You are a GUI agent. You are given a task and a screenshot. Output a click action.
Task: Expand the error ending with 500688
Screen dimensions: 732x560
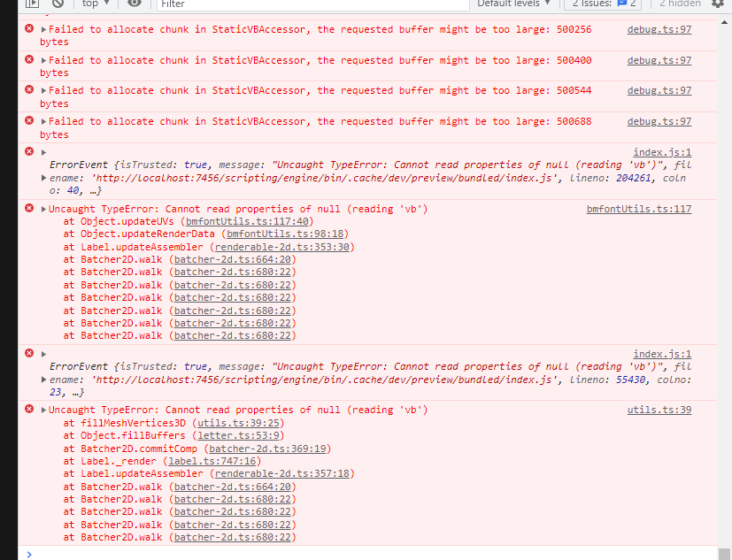(43, 121)
